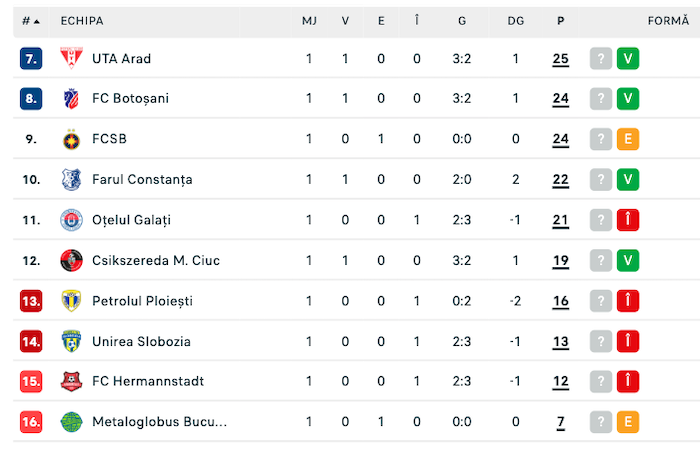Click the Unirea Slobozia team logo
The width and height of the screenshot is (700, 449).
tap(71, 342)
